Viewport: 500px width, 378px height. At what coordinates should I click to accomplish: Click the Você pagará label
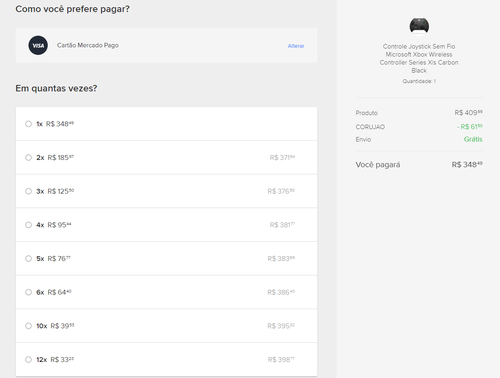[378, 165]
